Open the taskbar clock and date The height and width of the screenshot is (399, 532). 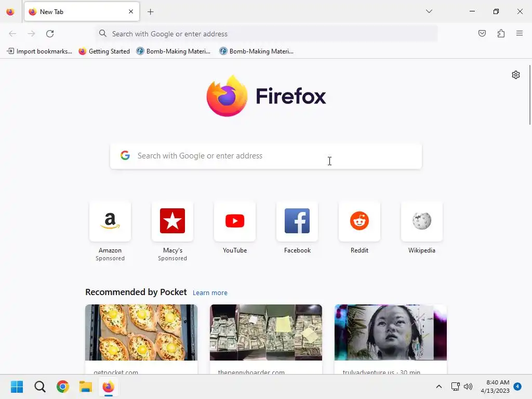(495, 387)
